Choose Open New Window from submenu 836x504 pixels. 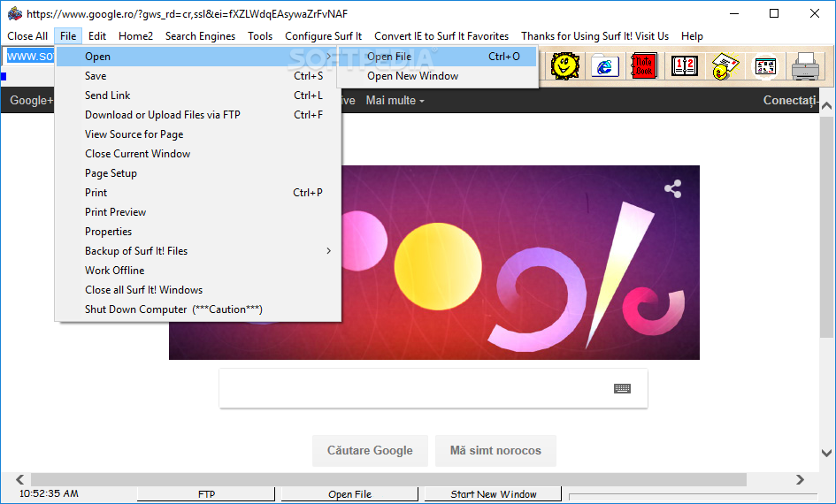(437, 76)
